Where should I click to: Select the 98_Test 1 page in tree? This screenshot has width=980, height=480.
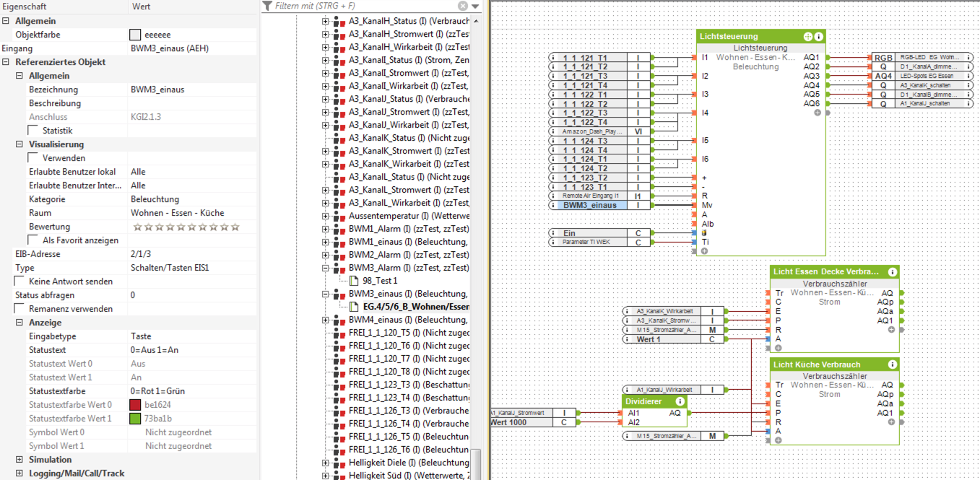380,281
